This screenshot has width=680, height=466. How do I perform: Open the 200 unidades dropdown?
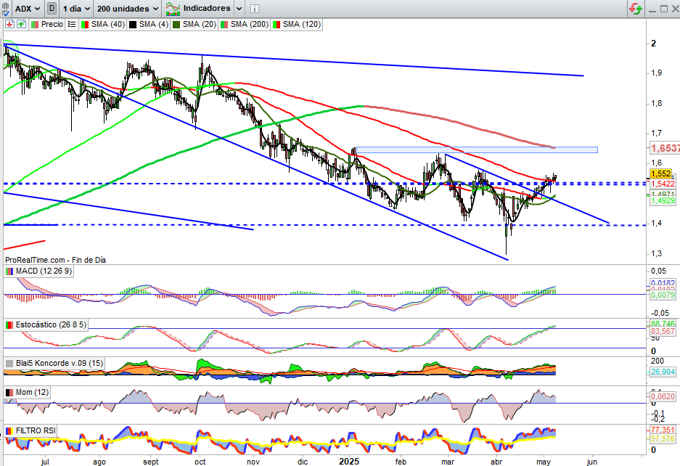coord(128,8)
